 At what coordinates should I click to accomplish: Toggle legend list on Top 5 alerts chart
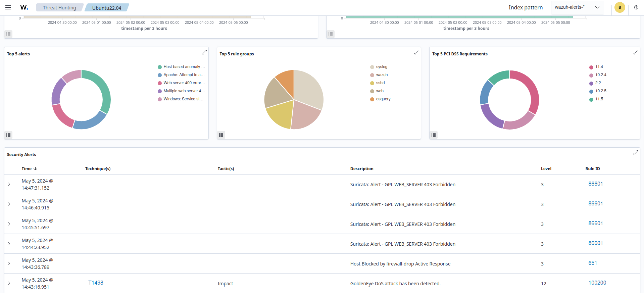tap(9, 135)
